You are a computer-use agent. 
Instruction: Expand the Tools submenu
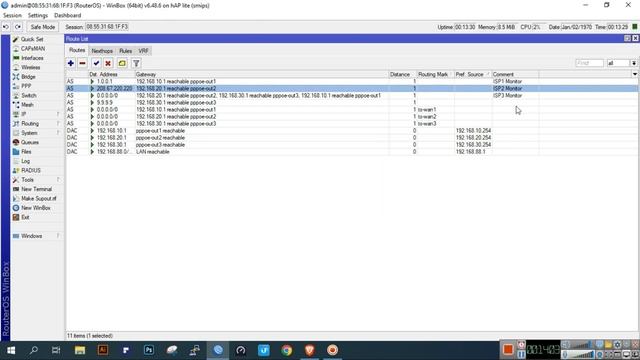[x=36, y=180]
